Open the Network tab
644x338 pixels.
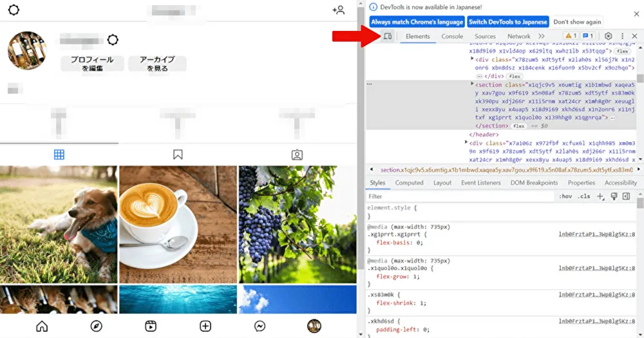pos(518,36)
